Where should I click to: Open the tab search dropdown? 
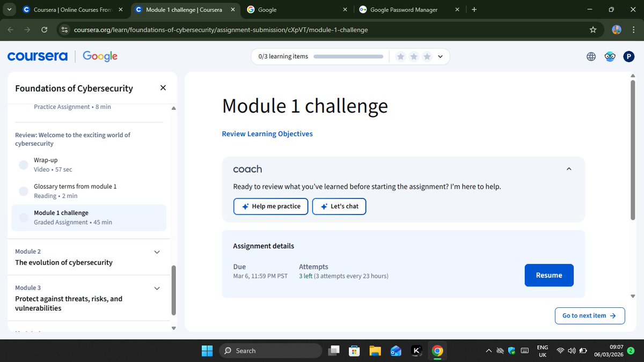(10, 9)
